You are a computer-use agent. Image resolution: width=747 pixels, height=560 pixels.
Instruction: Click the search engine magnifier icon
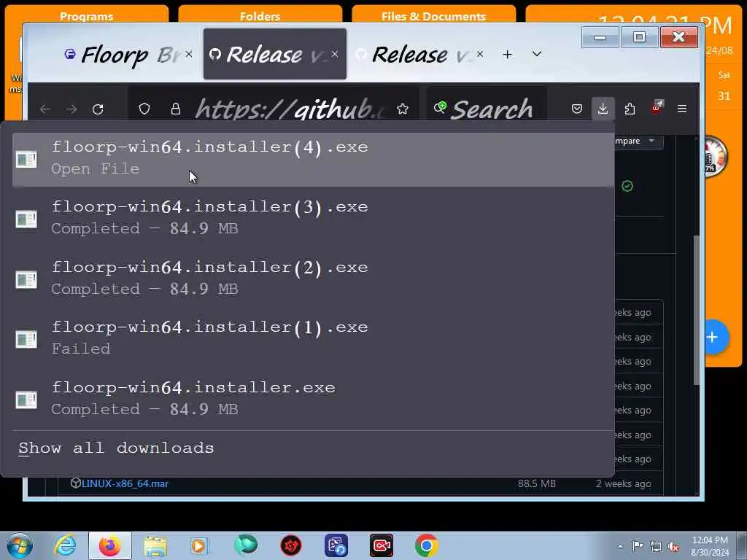click(440, 108)
